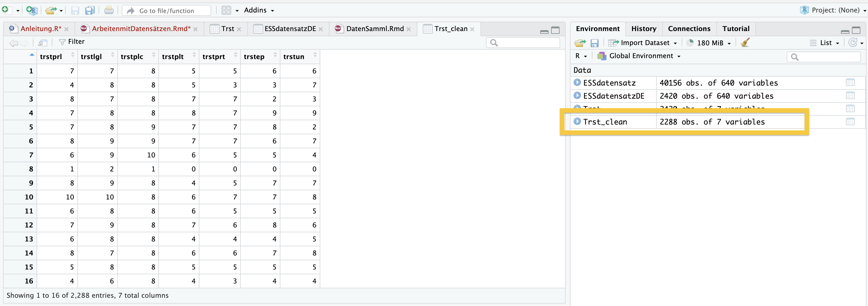Sort by the trstprl column header
This screenshot has height=306, width=868.
(51, 57)
